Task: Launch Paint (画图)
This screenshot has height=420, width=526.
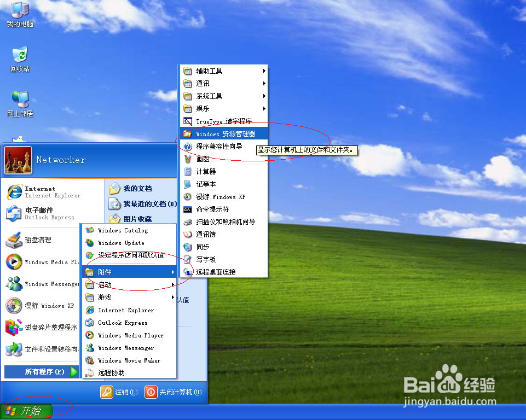Action: (x=224, y=159)
